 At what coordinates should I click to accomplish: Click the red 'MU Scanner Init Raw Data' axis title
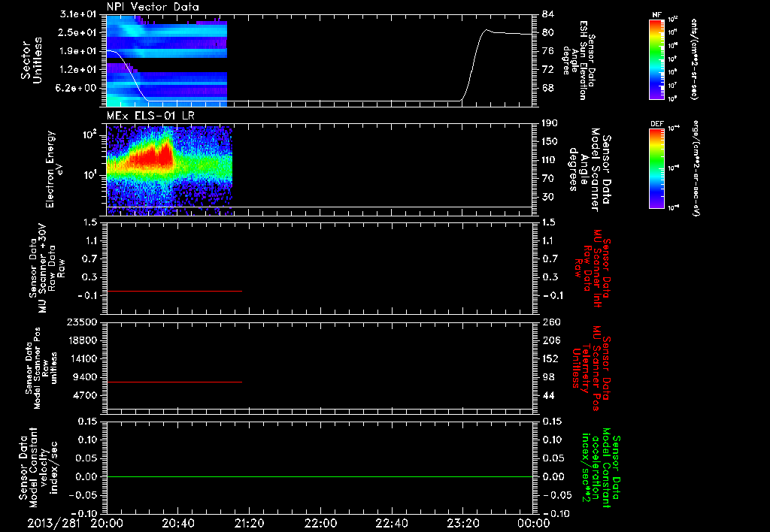coord(592,268)
